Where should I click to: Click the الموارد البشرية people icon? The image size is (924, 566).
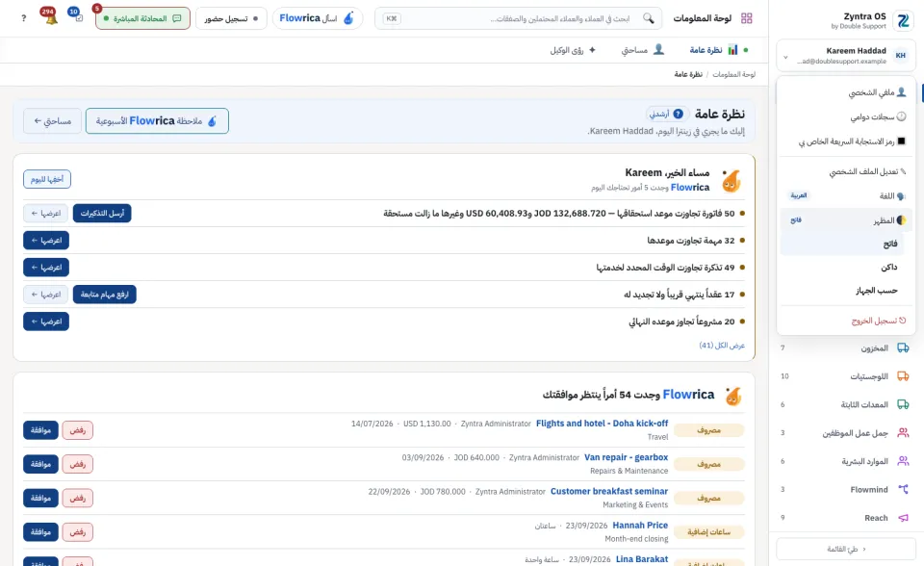[x=903, y=461]
